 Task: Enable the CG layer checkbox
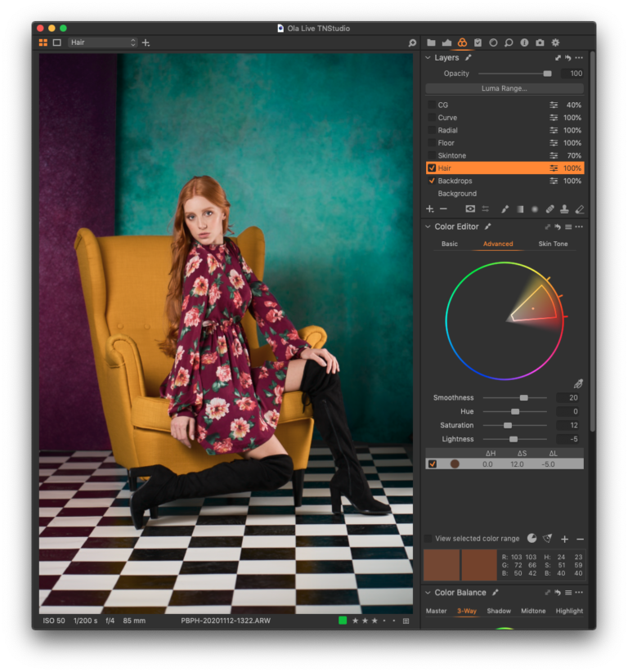coord(432,105)
